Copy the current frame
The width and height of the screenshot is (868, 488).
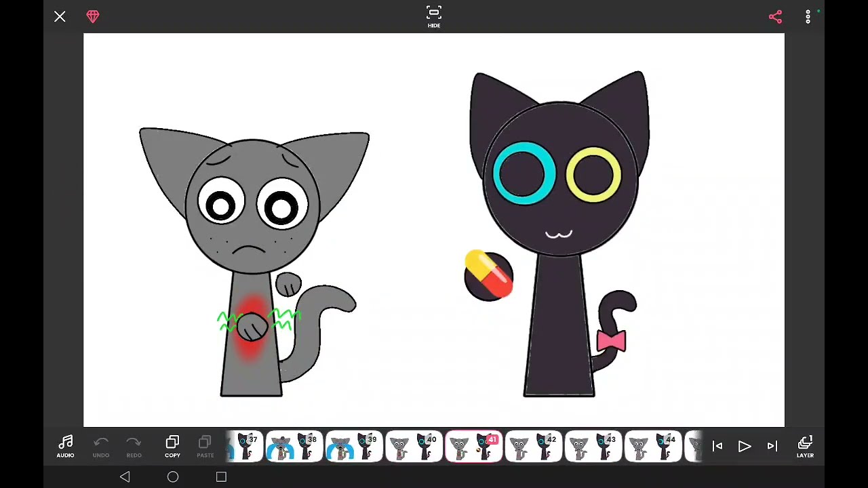(x=172, y=447)
